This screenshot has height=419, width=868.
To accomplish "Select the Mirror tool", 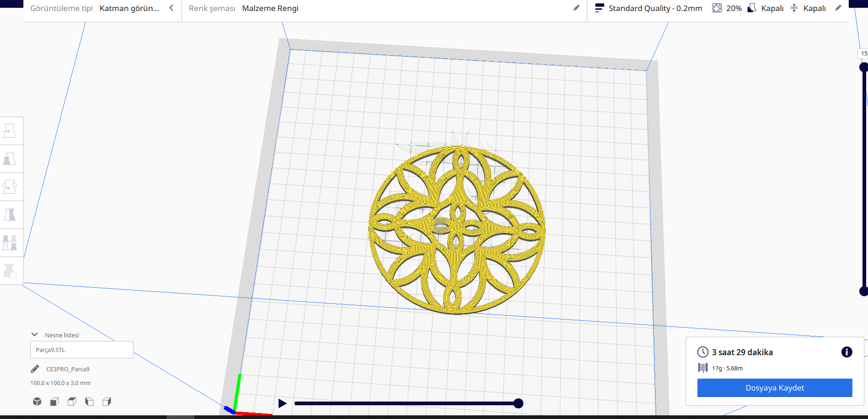I will [11, 214].
